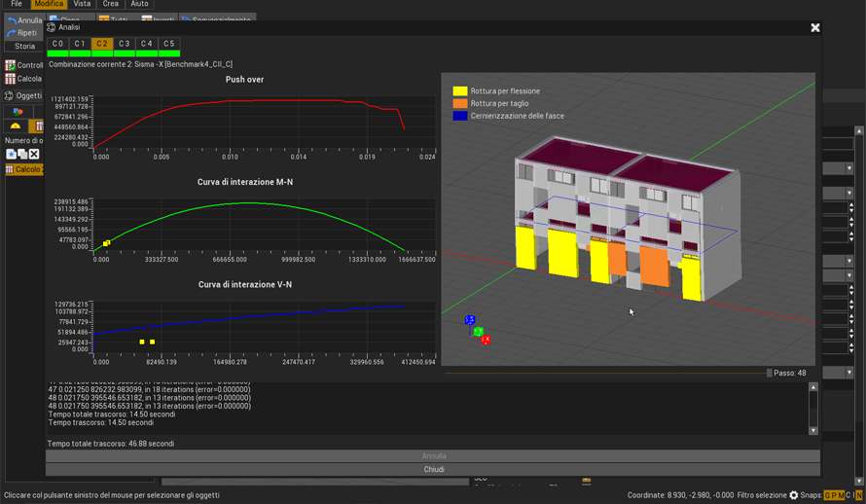Click the Curva di interazione V-N title

pos(245,284)
